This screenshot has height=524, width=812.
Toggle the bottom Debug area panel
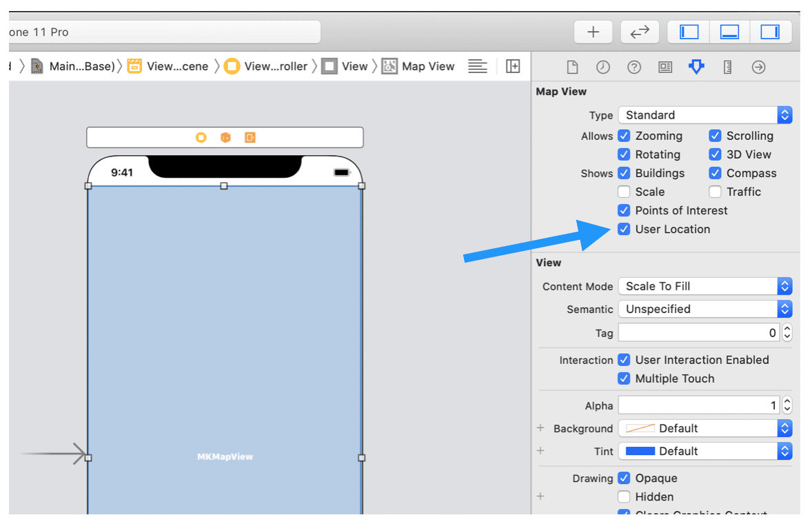coord(729,32)
